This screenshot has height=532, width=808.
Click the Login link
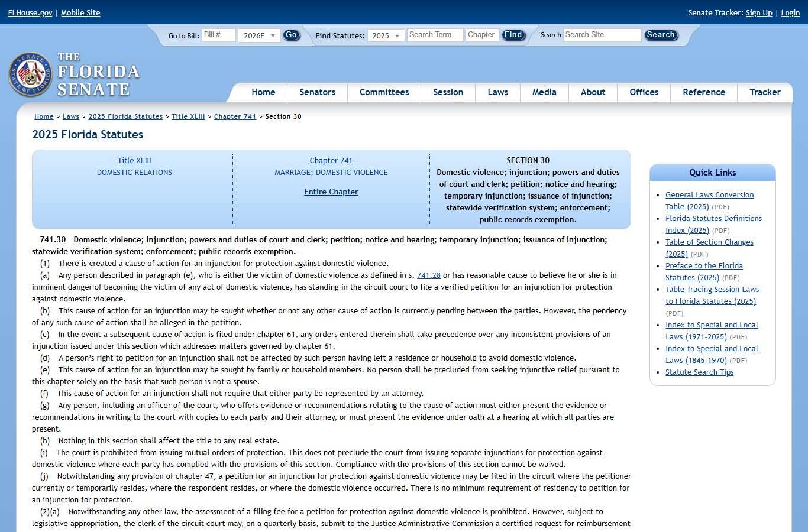click(x=790, y=12)
